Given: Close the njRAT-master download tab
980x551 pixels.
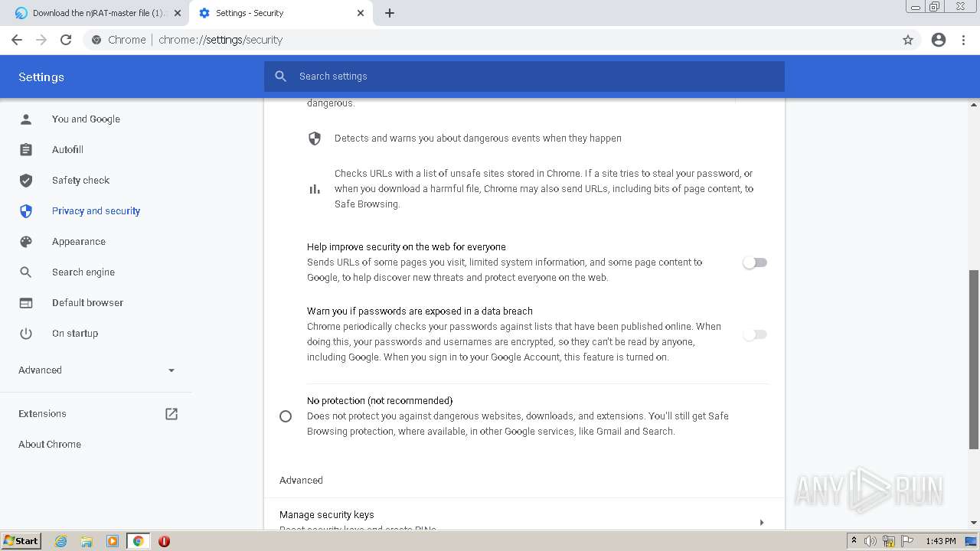Looking at the screenshot, I should click(x=177, y=13).
